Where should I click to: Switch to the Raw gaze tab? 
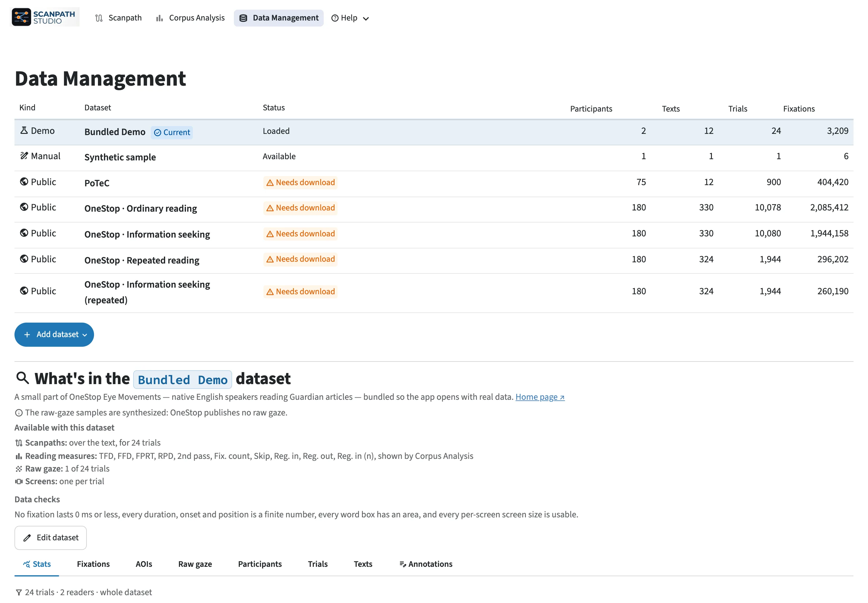(195, 564)
